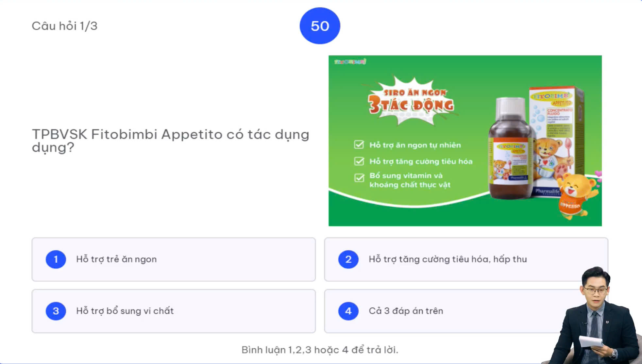
Task: Click the blue number 1 circle
Action: (56, 259)
